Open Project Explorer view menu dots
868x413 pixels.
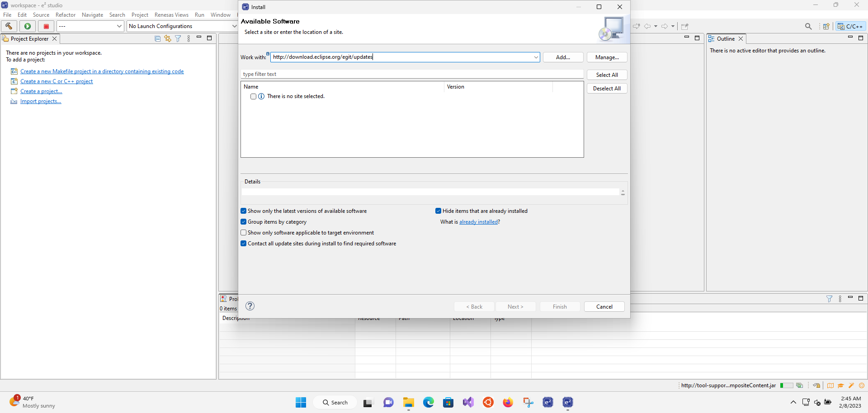(x=189, y=39)
